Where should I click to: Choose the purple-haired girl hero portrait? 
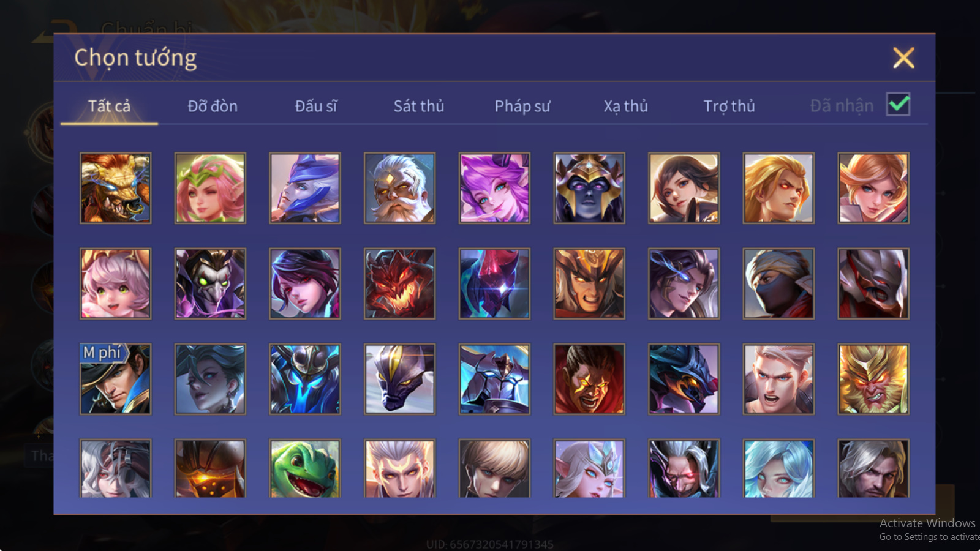click(x=494, y=188)
